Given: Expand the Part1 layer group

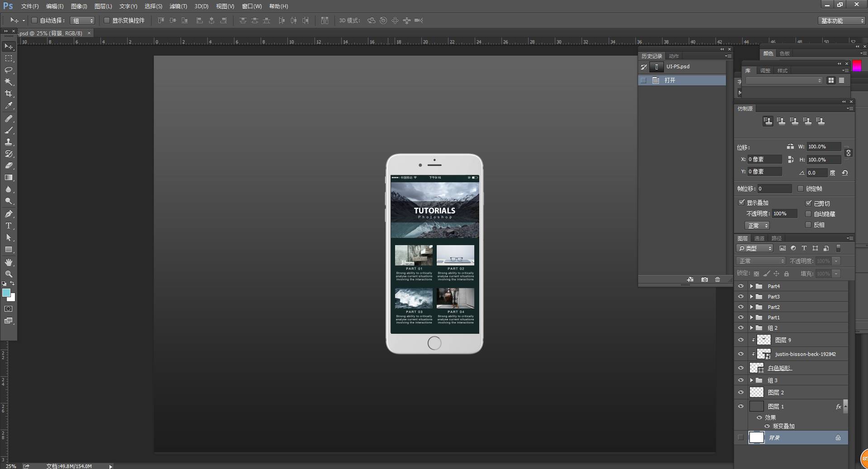Looking at the screenshot, I should (751, 317).
